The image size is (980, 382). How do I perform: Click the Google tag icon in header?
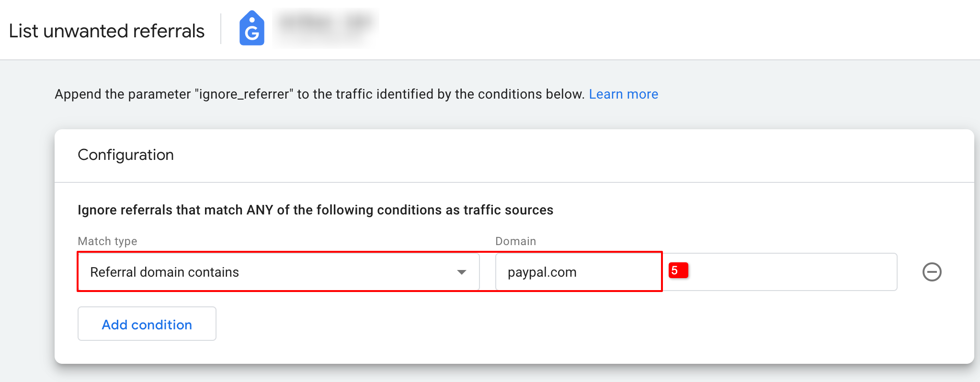coord(251,29)
